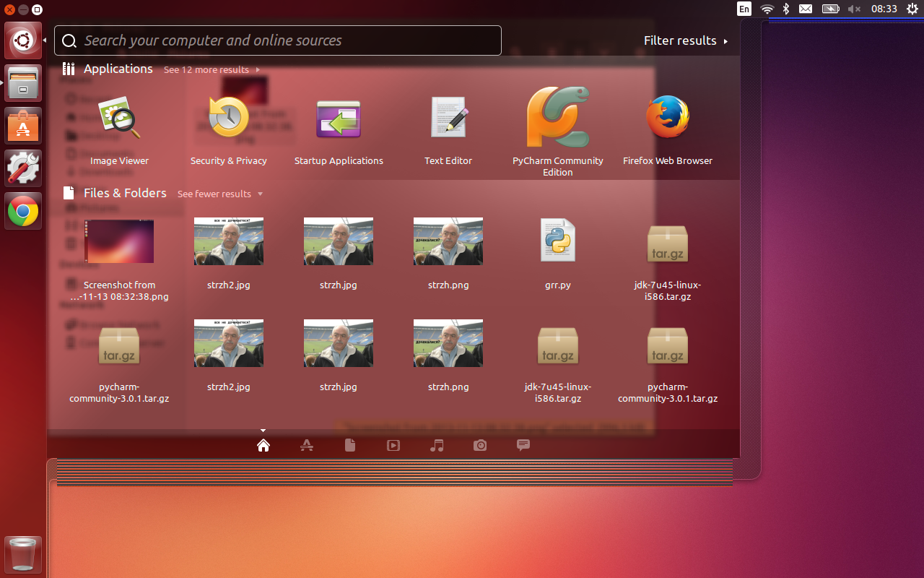Launch the Text Editor
Viewport: 924px width, 578px height.
448,120
